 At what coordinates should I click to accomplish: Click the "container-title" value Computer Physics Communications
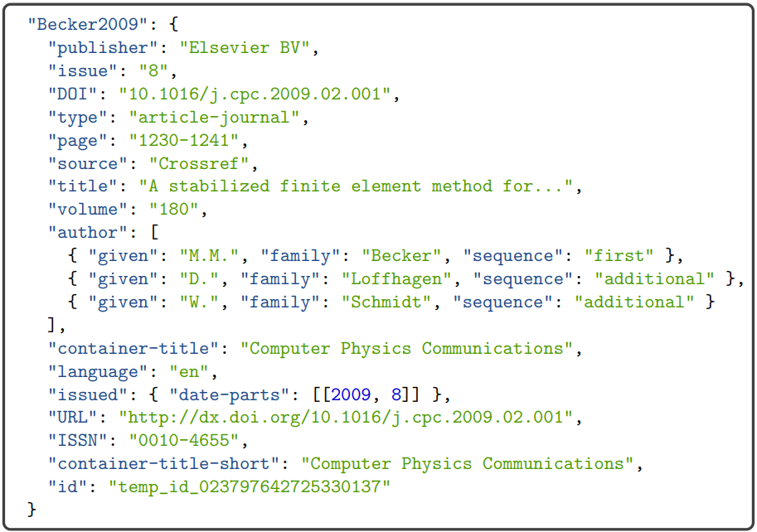[x=407, y=348]
